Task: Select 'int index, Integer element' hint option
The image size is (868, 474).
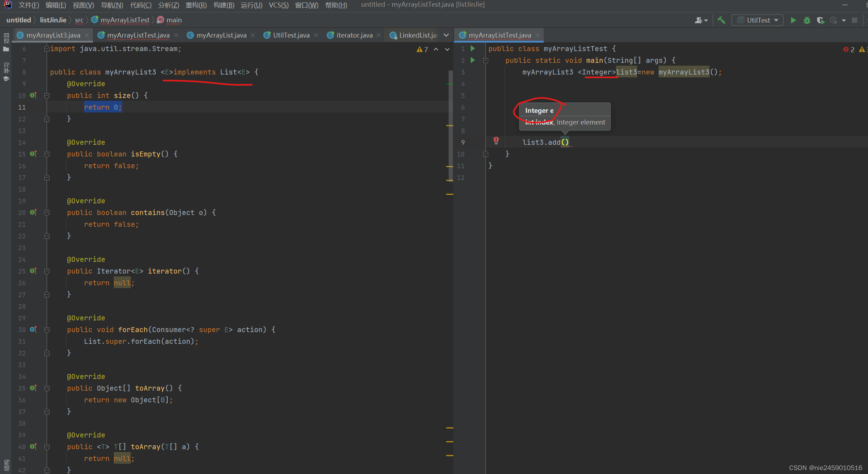Action: 565,122
